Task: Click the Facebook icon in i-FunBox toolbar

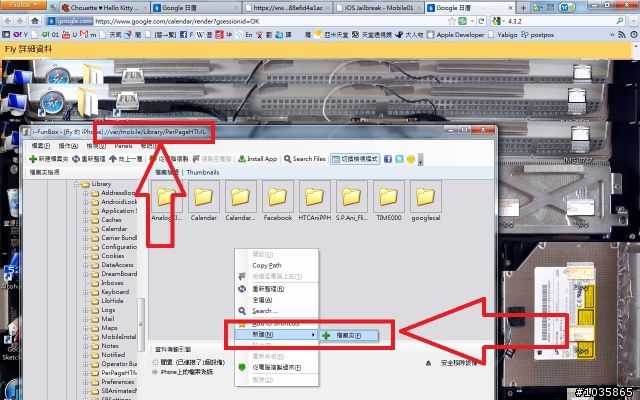Action: click(388, 159)
